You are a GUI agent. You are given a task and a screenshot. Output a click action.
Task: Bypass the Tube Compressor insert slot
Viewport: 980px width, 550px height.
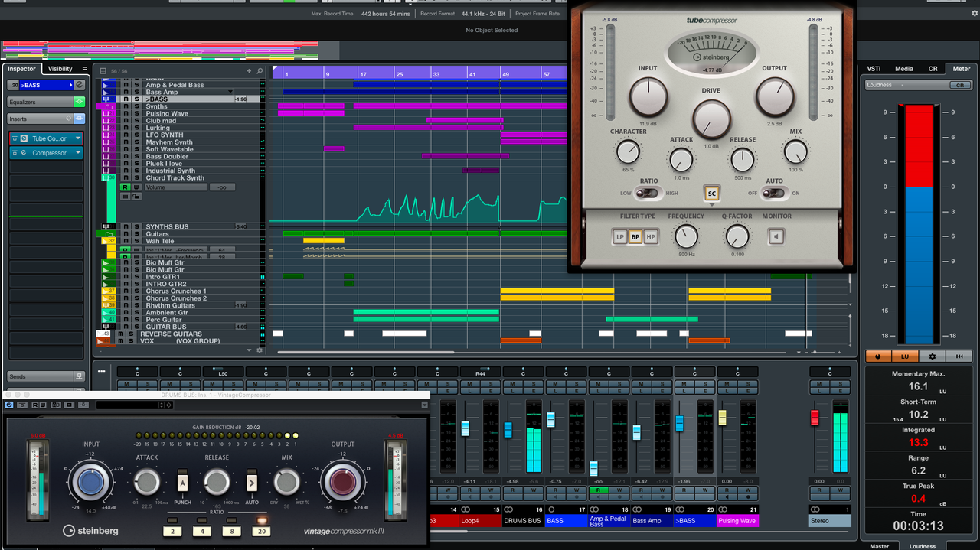(15, 138)
